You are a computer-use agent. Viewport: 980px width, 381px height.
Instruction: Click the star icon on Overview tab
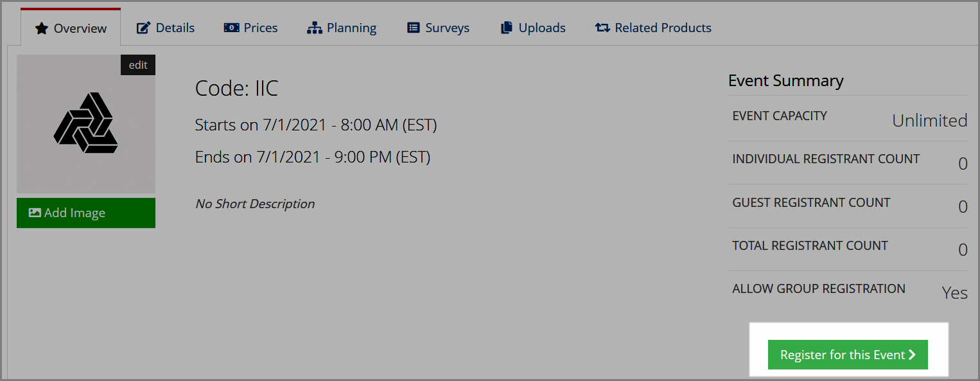click(x=42, y=28)
